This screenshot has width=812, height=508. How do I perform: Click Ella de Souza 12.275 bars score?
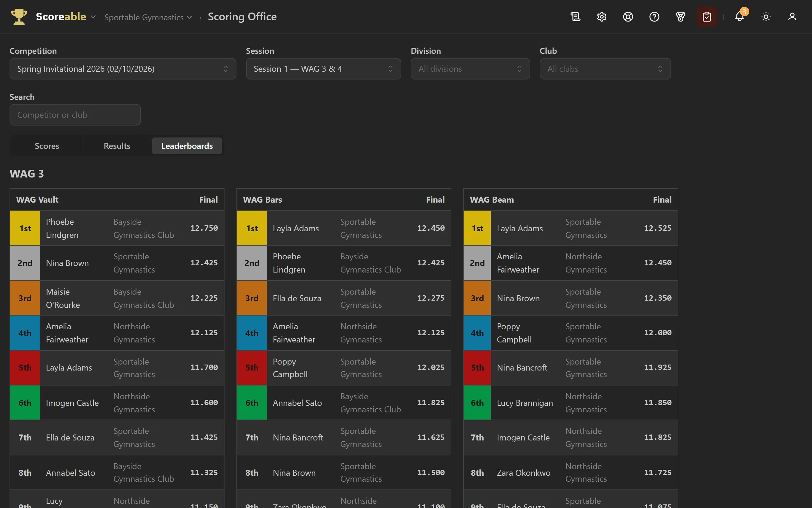pyautogui.click(x=431, y=298)
